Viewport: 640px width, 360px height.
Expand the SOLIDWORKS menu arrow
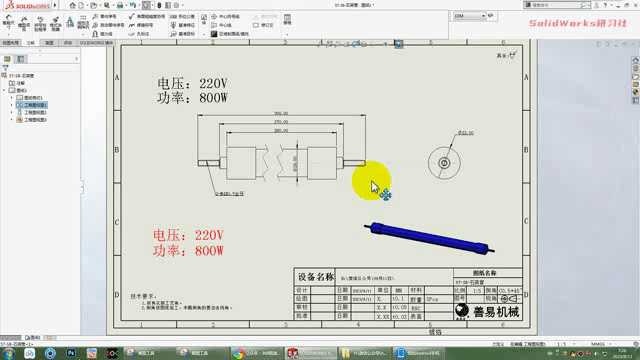(x=55, y=5)
